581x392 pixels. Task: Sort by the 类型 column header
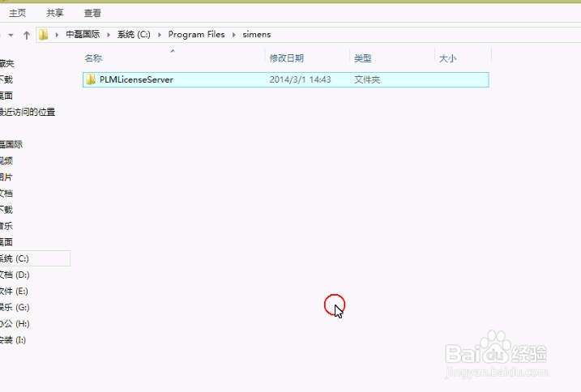coord(362,58)
